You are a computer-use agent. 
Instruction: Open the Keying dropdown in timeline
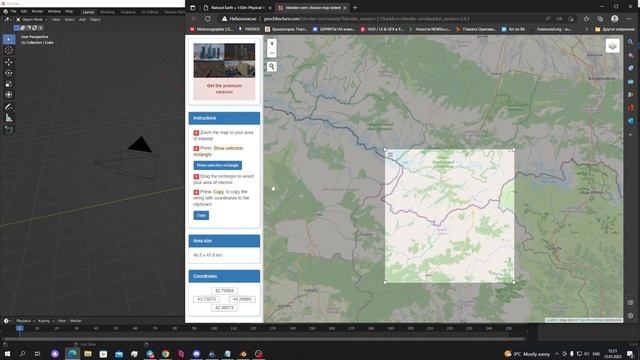46,321
